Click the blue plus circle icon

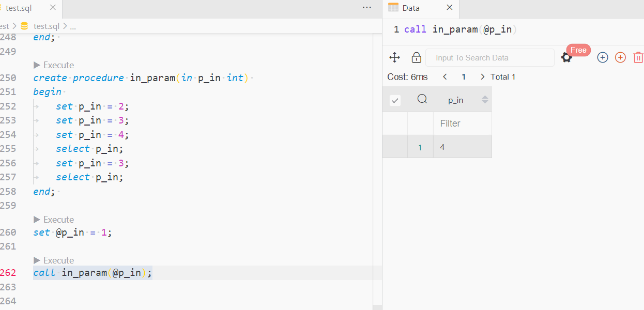click(603, 57)
